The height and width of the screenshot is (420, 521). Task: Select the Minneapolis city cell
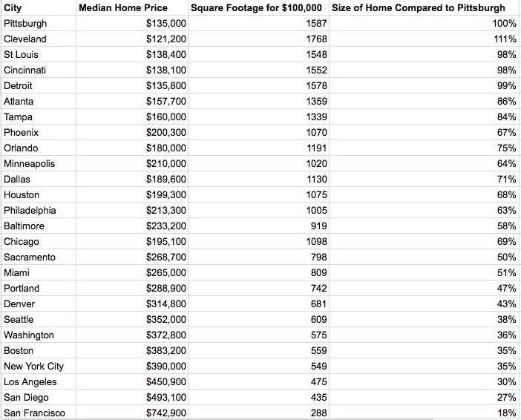[38, 163]
